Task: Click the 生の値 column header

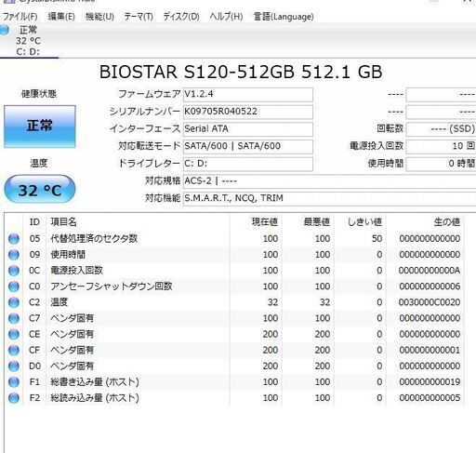Action: [425, 222]
